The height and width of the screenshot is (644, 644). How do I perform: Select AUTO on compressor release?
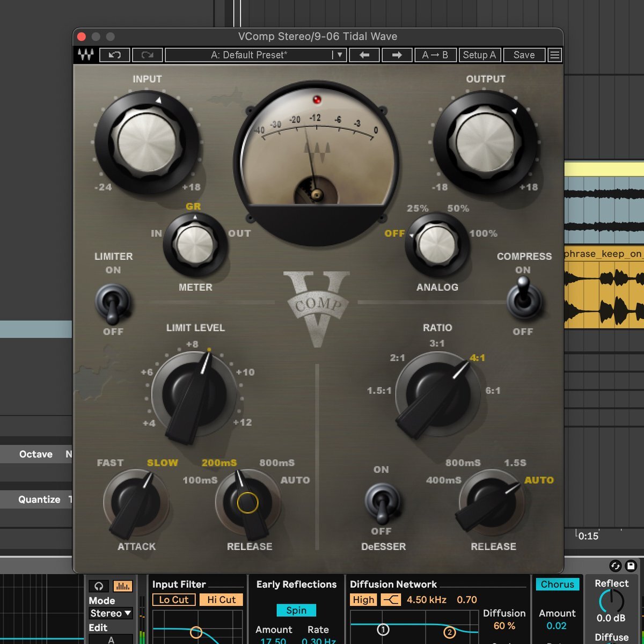pyautogui.click(x=539, y=480)
